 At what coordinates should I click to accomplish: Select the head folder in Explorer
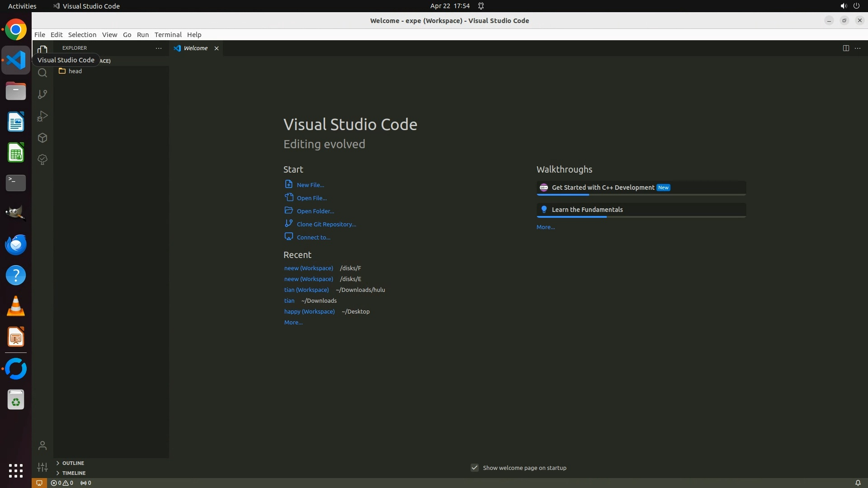(x=75, y=71)
